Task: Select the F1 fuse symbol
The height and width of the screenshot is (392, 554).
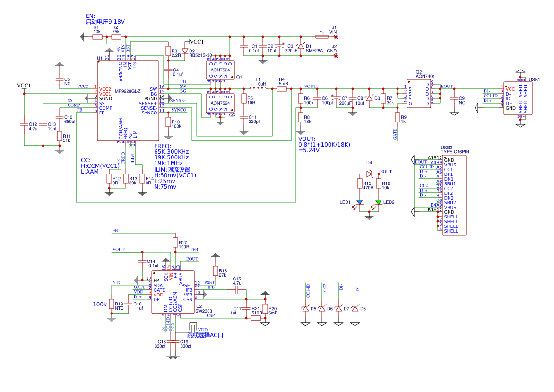Action: [x=321, y=37]
